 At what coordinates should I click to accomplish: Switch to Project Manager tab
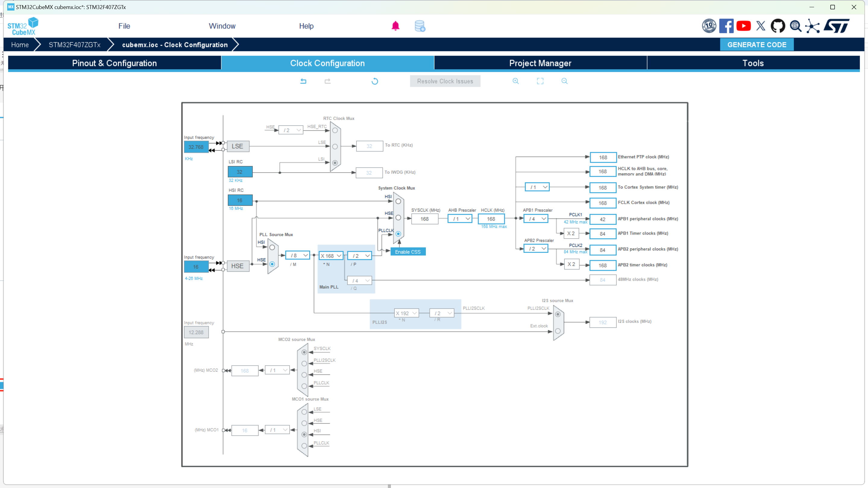(x=540, y=63)
